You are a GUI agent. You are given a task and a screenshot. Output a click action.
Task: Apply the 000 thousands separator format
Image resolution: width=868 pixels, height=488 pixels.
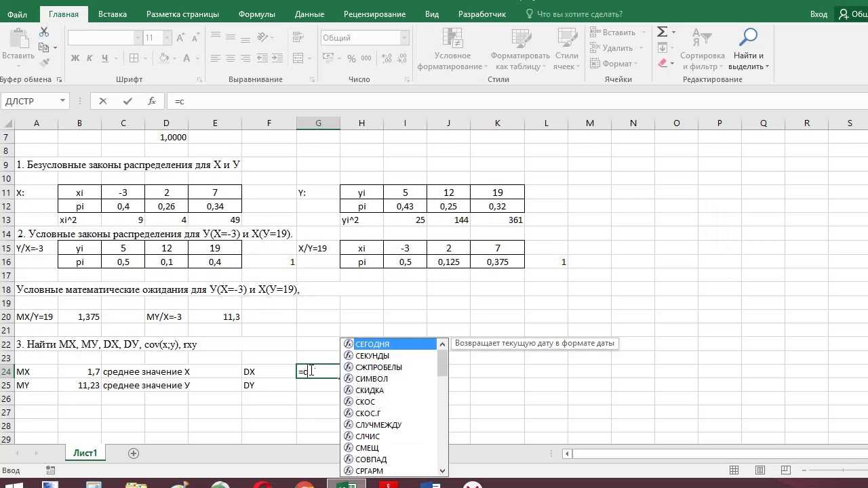tap(368, 59)
